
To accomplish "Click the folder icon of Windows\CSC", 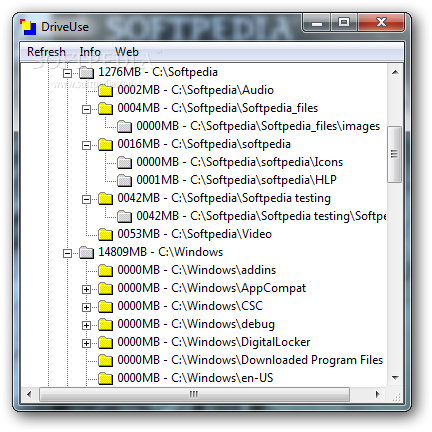I will tap(106, 306).
